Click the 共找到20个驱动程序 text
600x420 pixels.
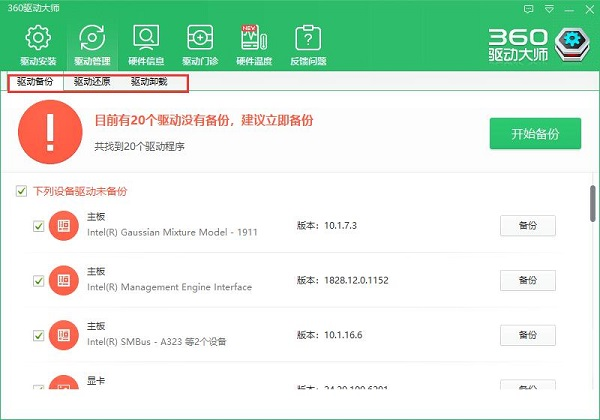point(140,146)
